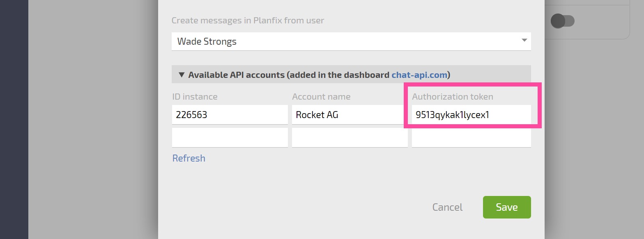644x239 pixels.
Task: Refresh the API accounts list
Action: point(189,158)
